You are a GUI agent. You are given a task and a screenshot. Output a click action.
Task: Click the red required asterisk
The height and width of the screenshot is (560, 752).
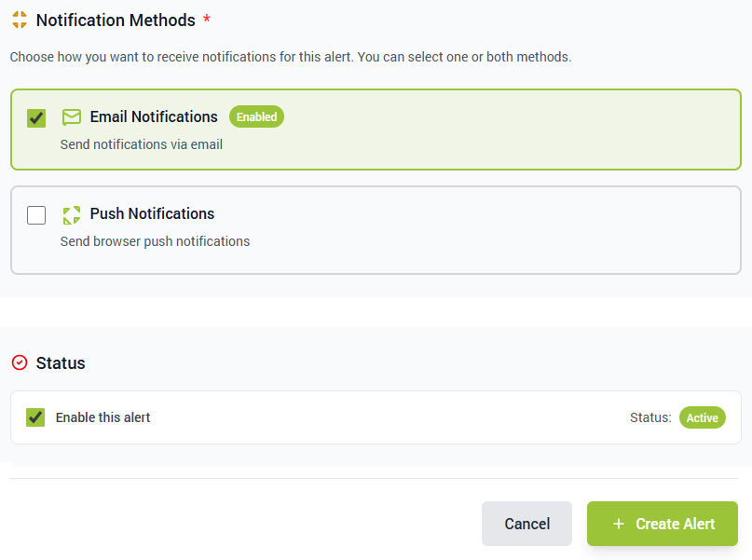click(206, 19)
